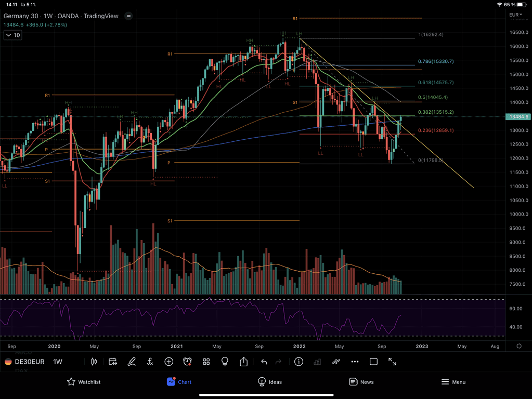
Task: Open chart settings gear on time axis
Action: pos(518,346)
